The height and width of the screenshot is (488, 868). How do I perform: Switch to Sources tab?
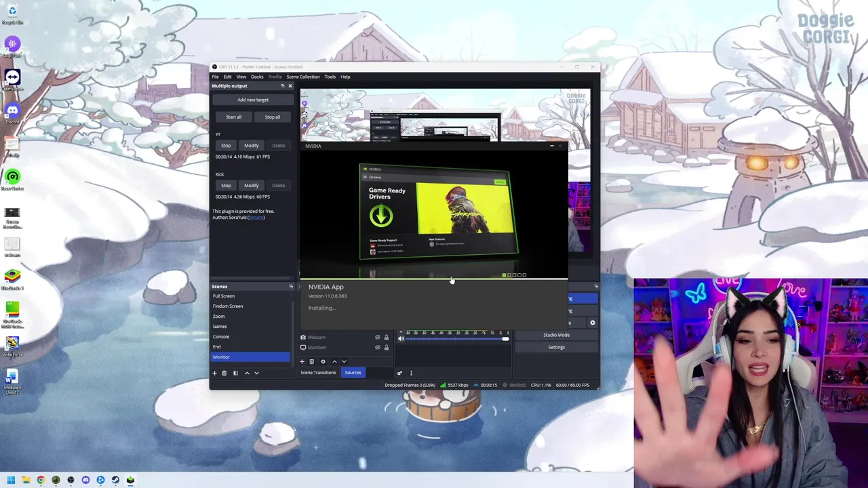click(353, 373)
